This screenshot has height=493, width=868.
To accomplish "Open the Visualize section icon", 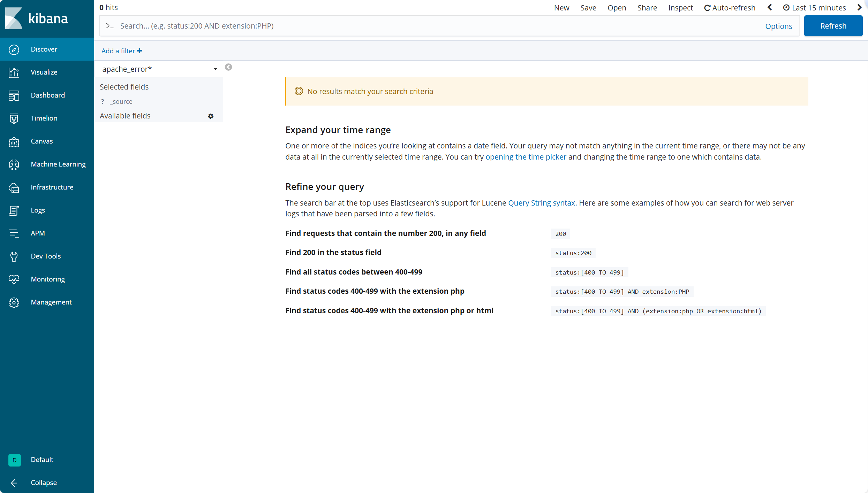I will pos(14,72).
